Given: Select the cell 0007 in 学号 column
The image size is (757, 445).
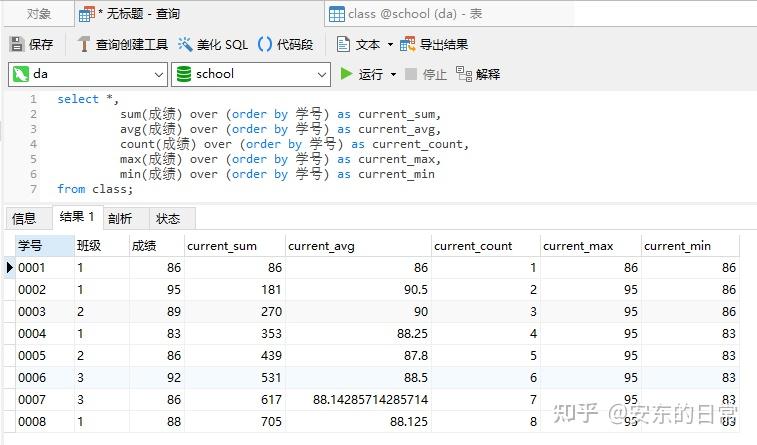Looking at the screenshot, I should pyautogui.click(x=44, y=400).
